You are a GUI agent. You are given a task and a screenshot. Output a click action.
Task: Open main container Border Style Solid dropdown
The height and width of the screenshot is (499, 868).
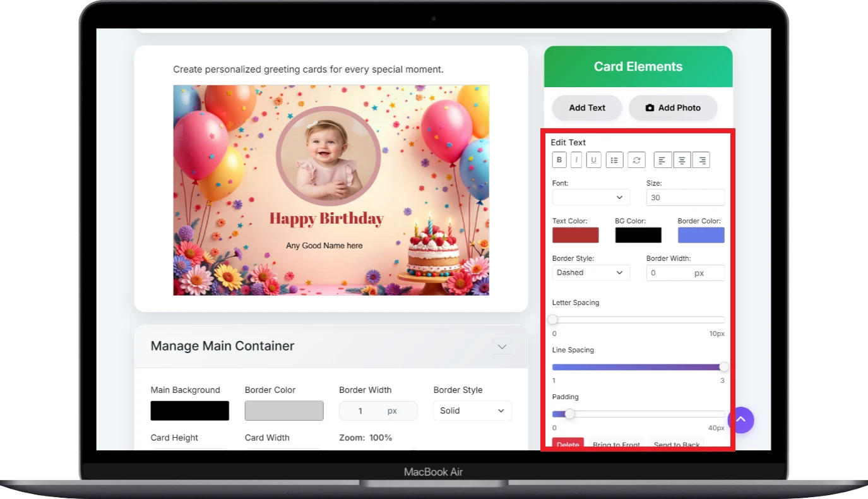(472, 411)
